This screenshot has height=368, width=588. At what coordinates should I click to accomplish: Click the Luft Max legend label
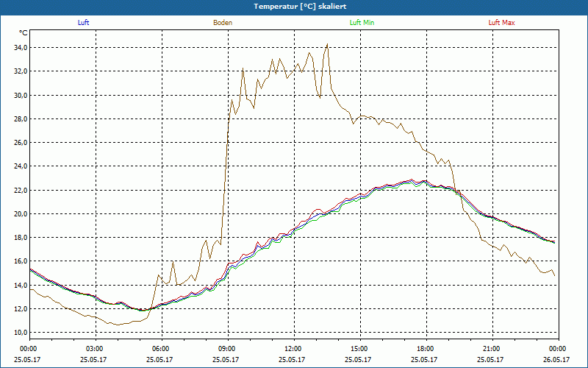[x=501, y=23]
